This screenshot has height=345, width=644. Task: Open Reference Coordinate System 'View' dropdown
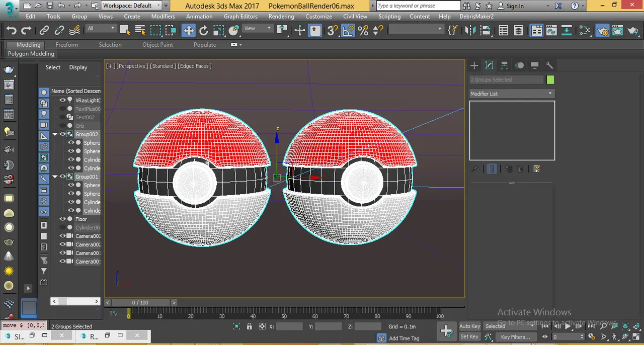[258, 28]
